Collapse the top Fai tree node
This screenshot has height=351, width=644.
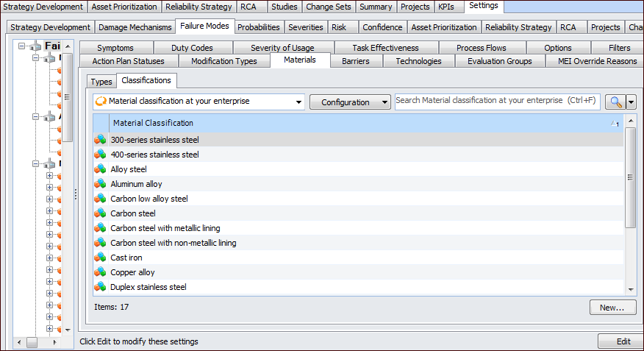(21, 46)
